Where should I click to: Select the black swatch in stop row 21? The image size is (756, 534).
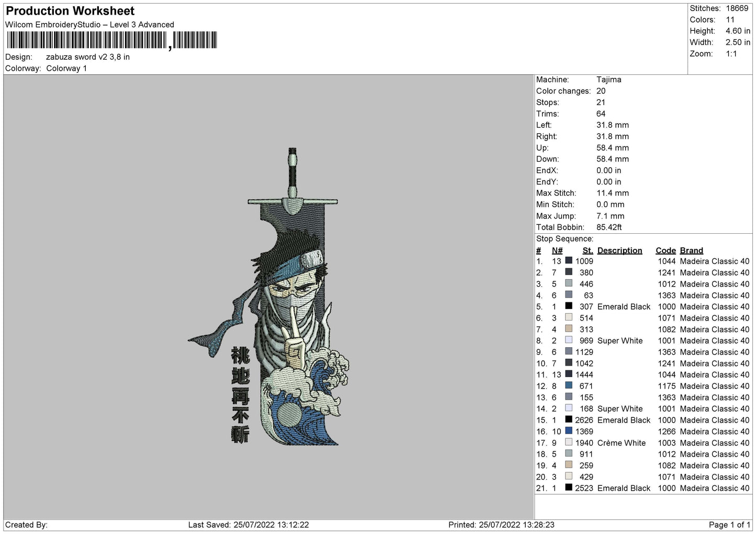click(569, 487)
